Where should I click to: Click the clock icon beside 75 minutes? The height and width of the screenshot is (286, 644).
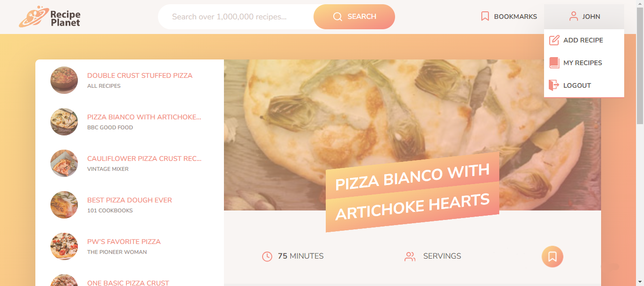coord(267,257)
